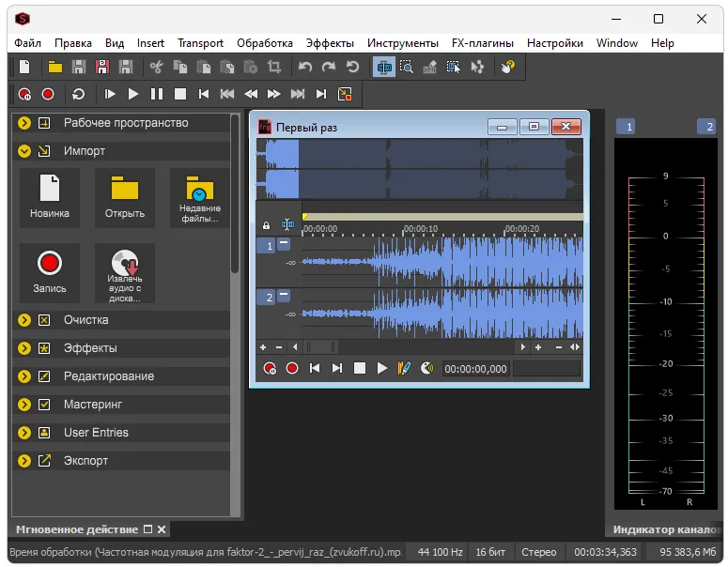Click the What's This help hand icon
Screen dimensions: 728x567
[x=508, y=67]
